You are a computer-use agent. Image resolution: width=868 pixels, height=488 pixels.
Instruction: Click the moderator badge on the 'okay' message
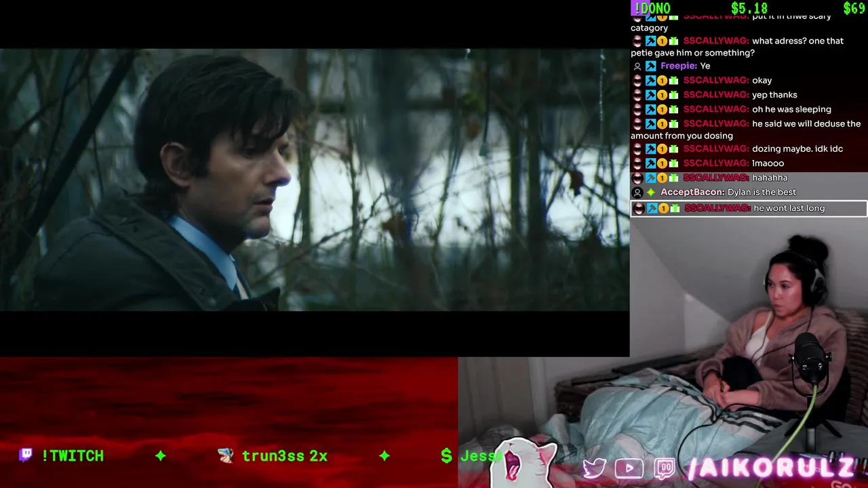coord(650,81)
